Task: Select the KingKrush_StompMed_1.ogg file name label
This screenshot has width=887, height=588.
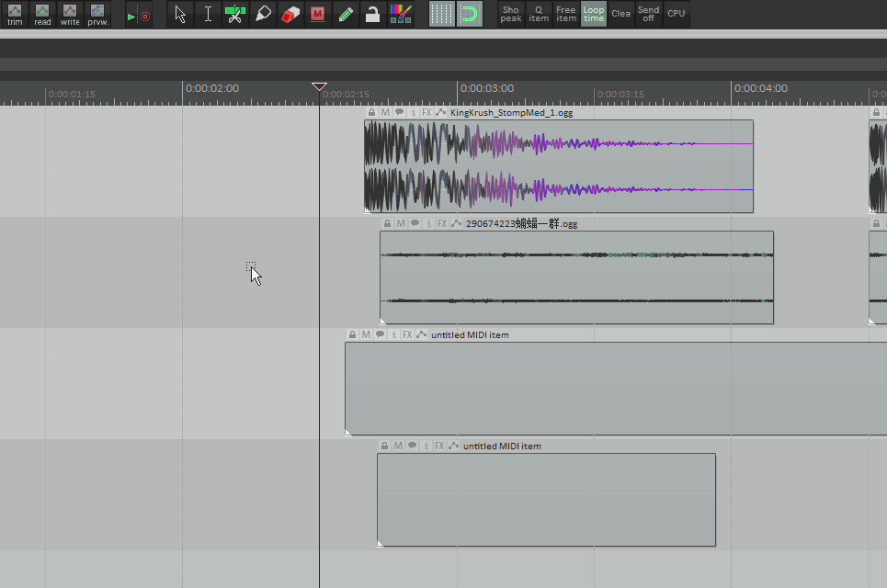Action: click(511, 112)
